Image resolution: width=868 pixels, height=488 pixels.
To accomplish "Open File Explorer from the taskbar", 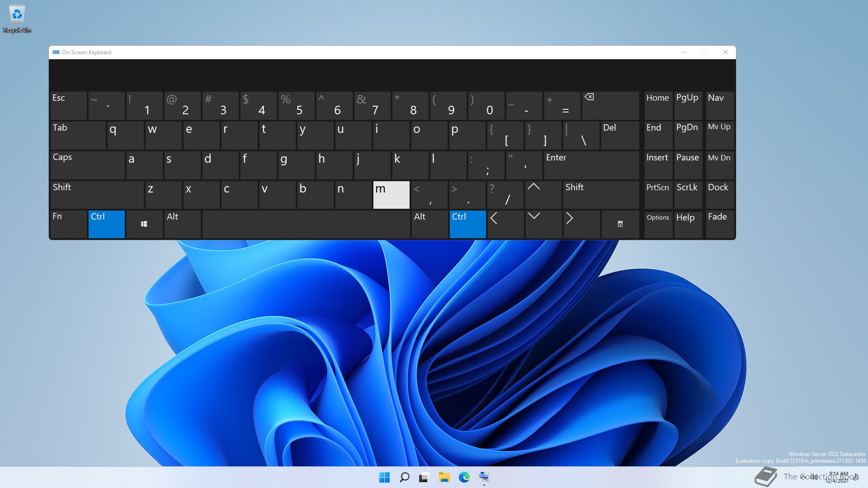I will [444, 477].
